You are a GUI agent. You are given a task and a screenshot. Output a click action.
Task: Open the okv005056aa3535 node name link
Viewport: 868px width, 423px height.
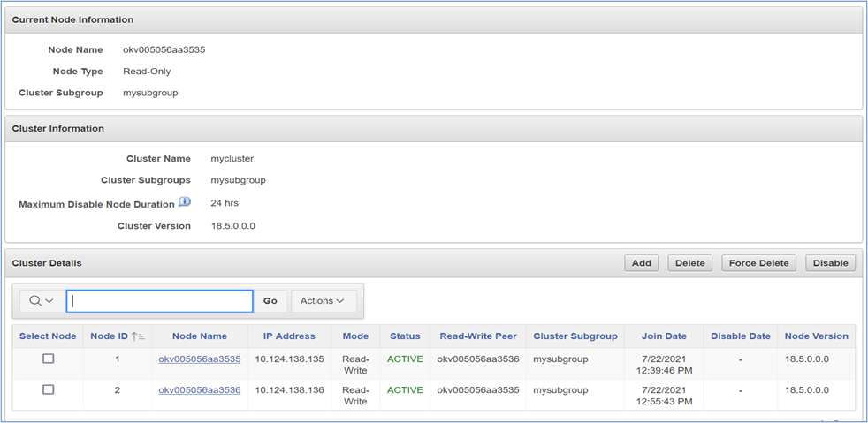[199, 359]
